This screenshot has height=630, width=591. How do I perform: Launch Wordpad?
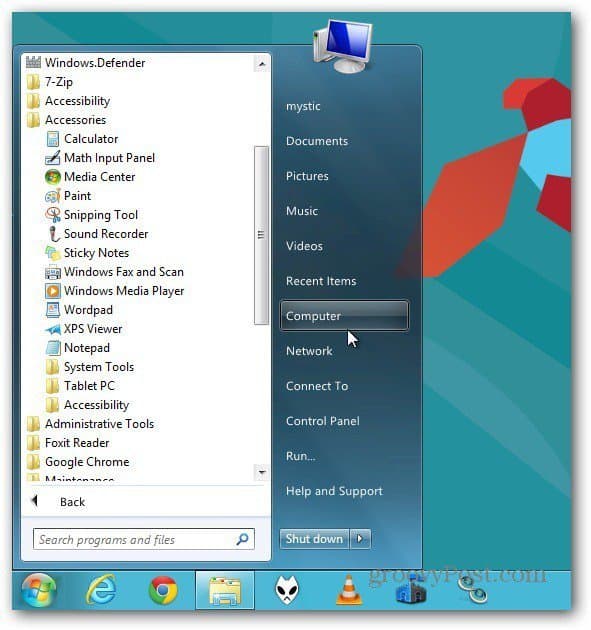[79, 310]
